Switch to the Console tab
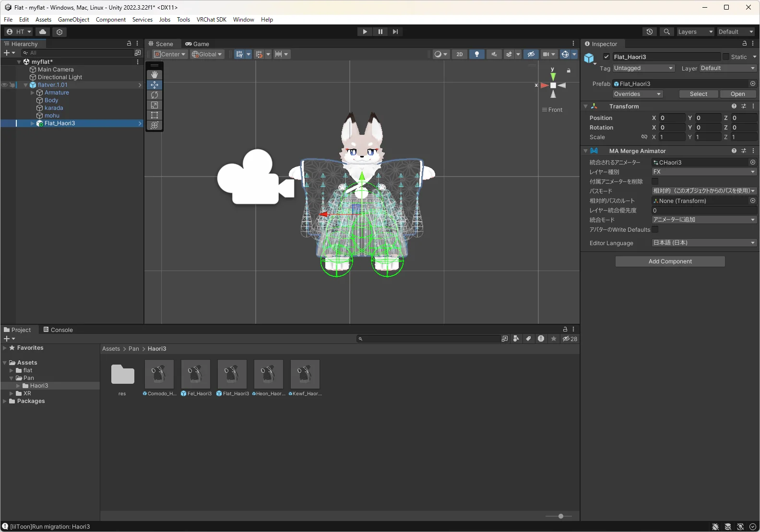 click(x=58, y=330)
